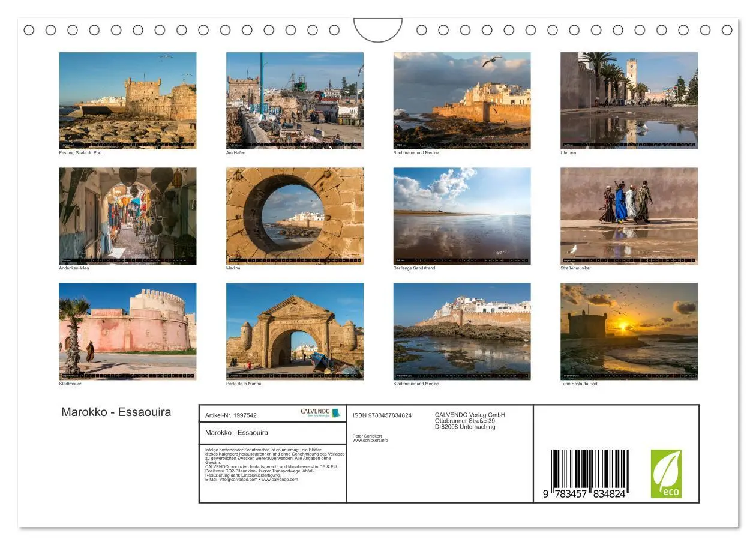Open the "Andenkenläden" souvenir shop image

[x=127, y=216]
